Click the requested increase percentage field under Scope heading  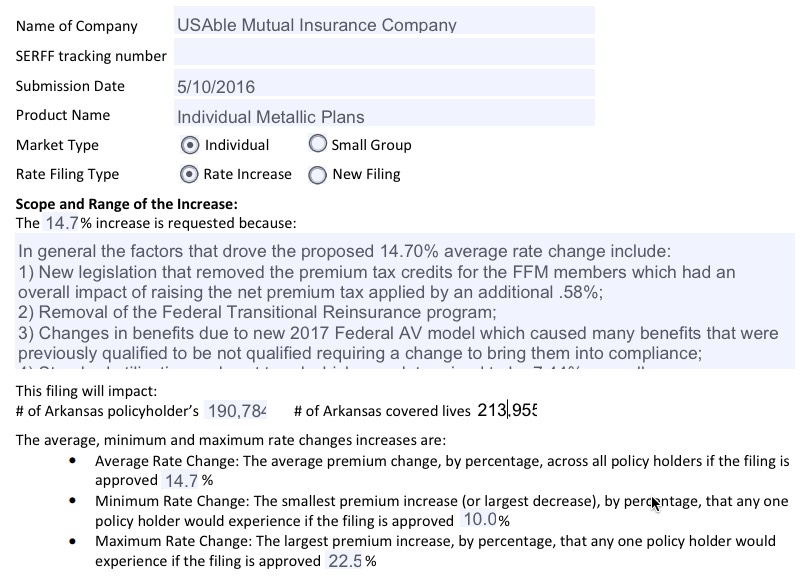[x=62, y=222]
